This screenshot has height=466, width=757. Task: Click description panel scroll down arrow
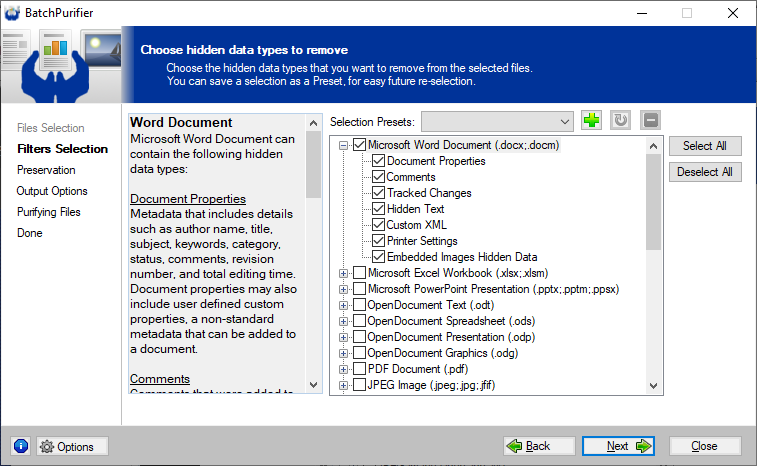(x=313, y=385)
